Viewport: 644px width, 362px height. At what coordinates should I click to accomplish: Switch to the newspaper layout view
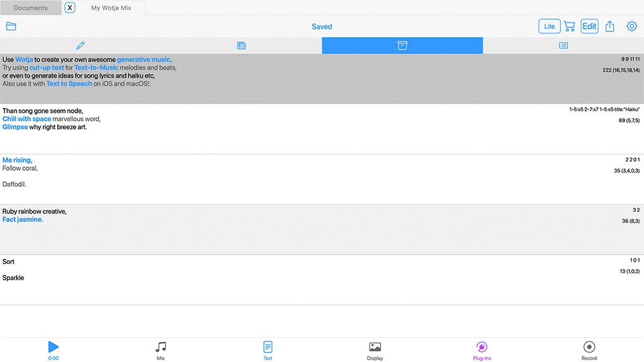coord(241,45)
